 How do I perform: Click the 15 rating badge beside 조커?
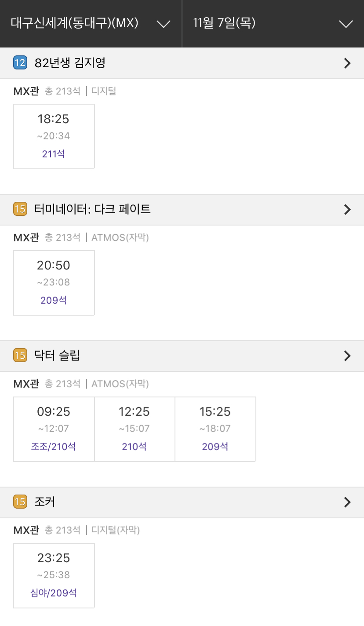click(x=20, y=502)
